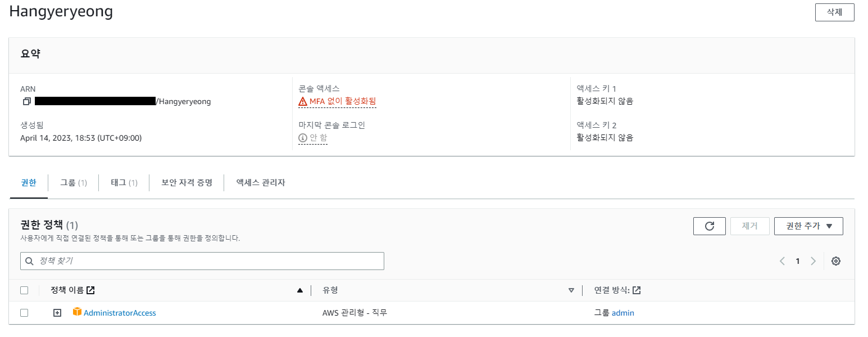The height and width of the screenshot is (337, 868).
Task: Switch to the 그룹 tab
Action: click(73, 183)
